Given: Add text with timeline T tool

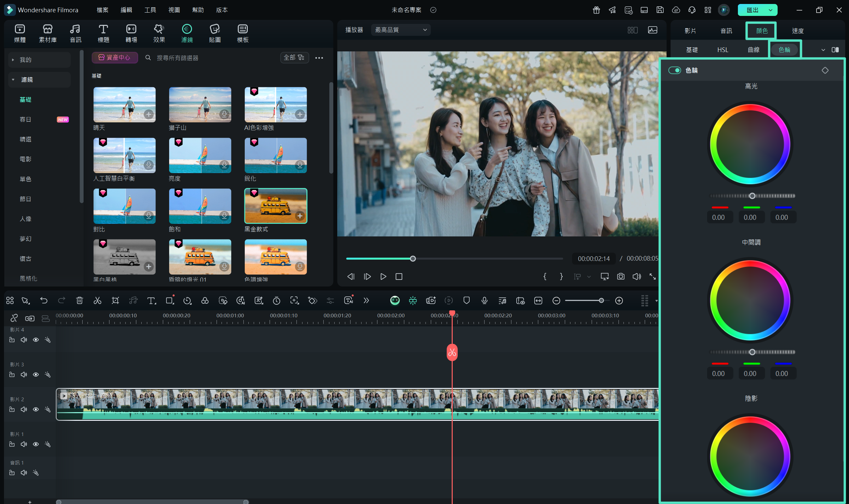Looking at the screenshot, I should pyautogui.click(x=152, y=300).
